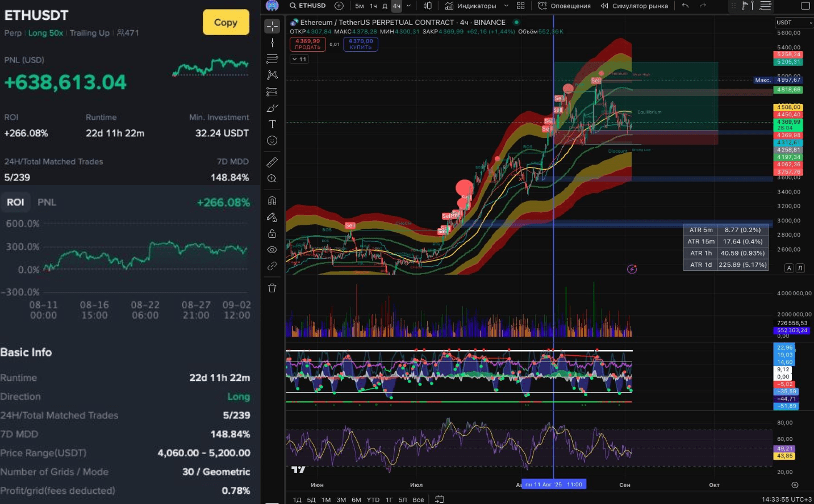Select the Все date range
The height and width of the screenshot is (504, 814).
418,499
